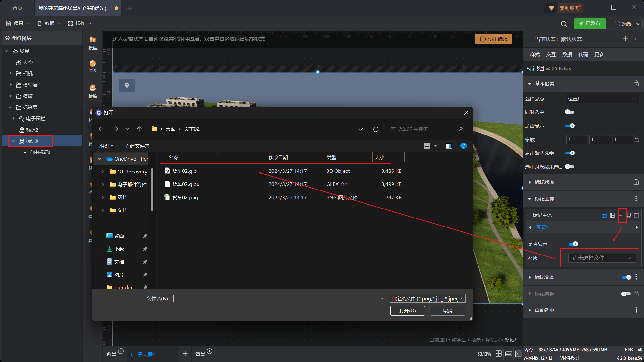Turn off the 标记文本 switch
Image resolution: width=644 pixels, height=362 pixels.
click(626, 277)
